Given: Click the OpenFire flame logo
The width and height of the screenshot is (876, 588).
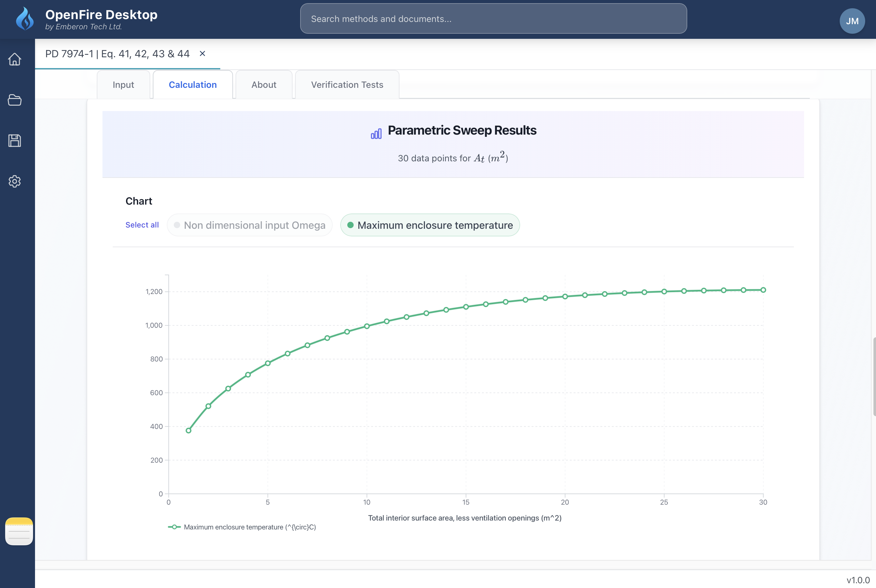Looking at the screenshot, I should tap(25, 19).
